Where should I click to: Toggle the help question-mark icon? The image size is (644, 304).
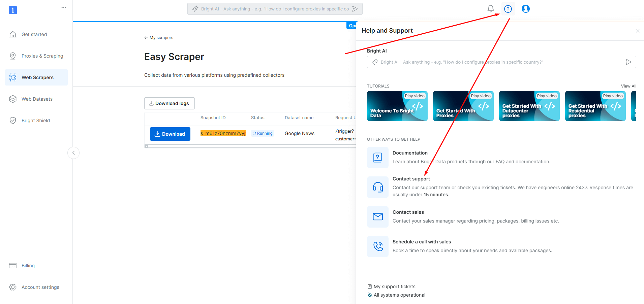(508, 9)
